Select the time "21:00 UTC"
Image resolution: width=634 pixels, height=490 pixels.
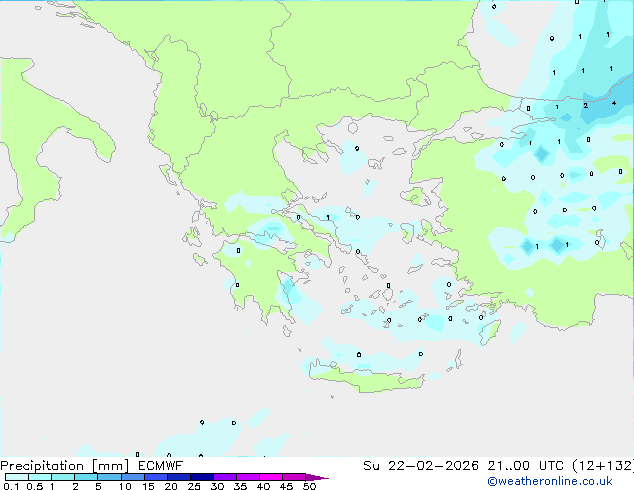point(526,466)
